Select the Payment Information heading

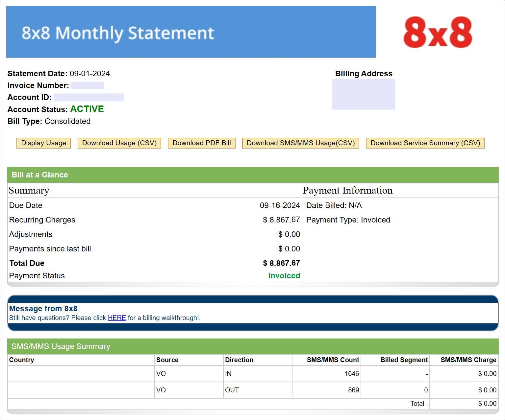click(x=348, y=190)
